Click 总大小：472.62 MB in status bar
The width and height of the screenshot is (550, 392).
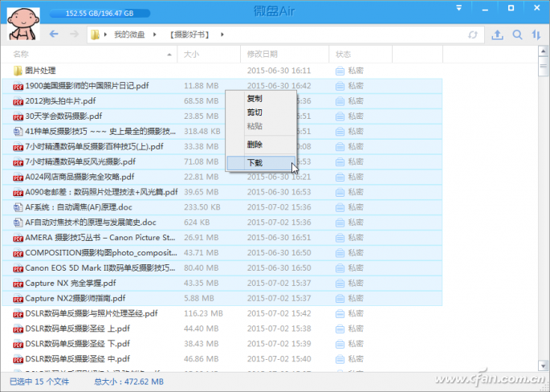(128, 382)
